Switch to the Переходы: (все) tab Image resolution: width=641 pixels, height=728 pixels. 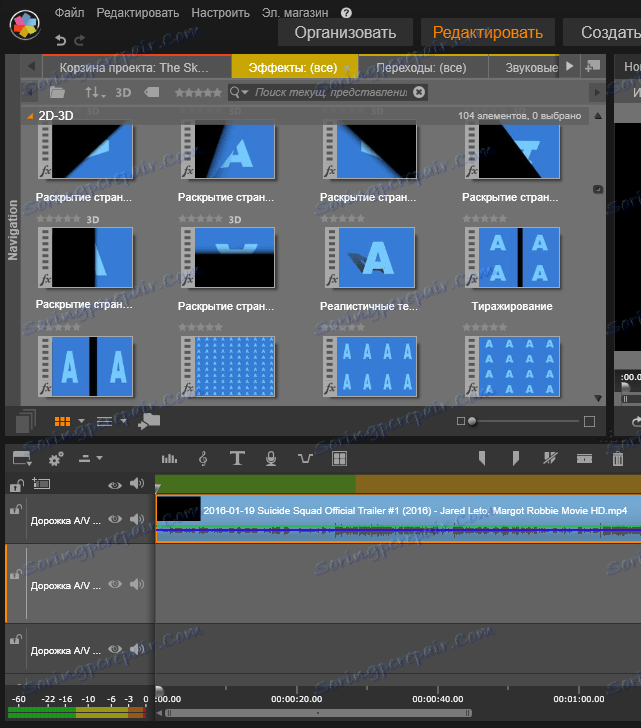click(420, 68)
